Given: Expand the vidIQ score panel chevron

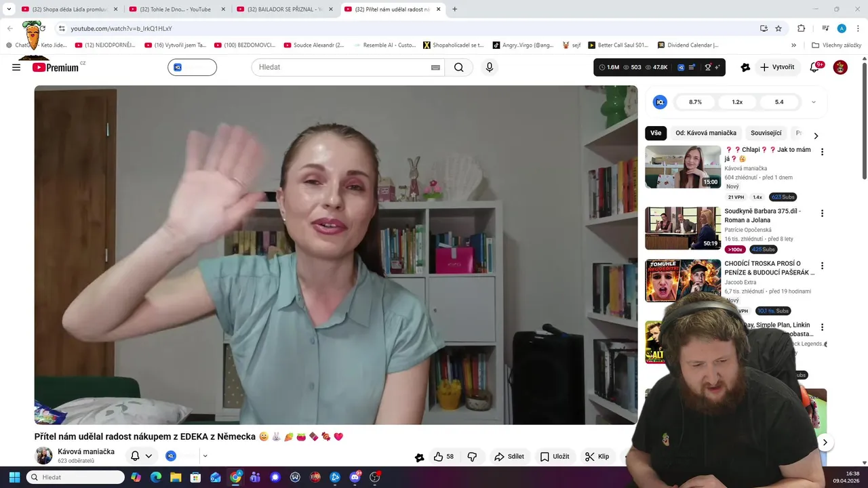Looking at the screenshot, I should pyautogui.click(x=814, y=102).
